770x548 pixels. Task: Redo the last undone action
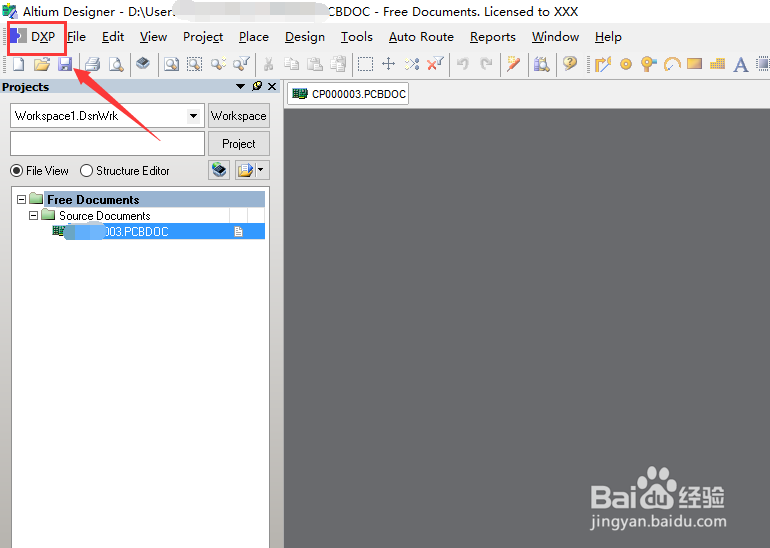point(486,64)
